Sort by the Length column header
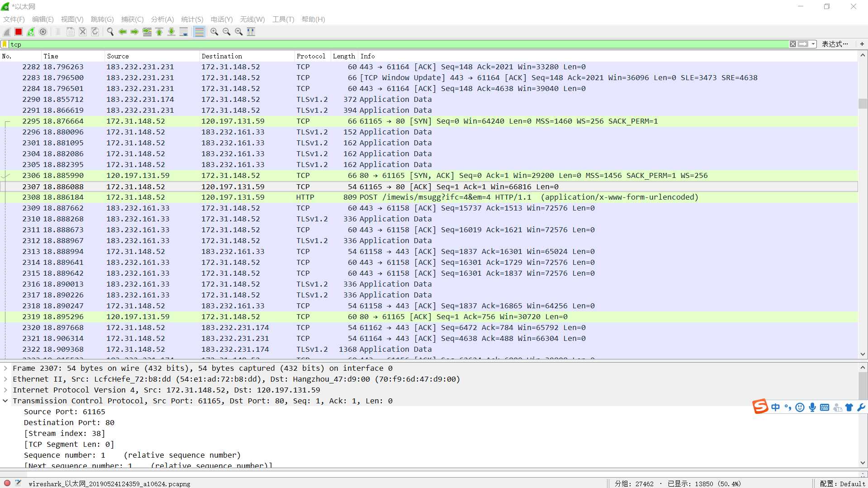Image resolution: width=868 pixels, height=488 pixels. 344,56
